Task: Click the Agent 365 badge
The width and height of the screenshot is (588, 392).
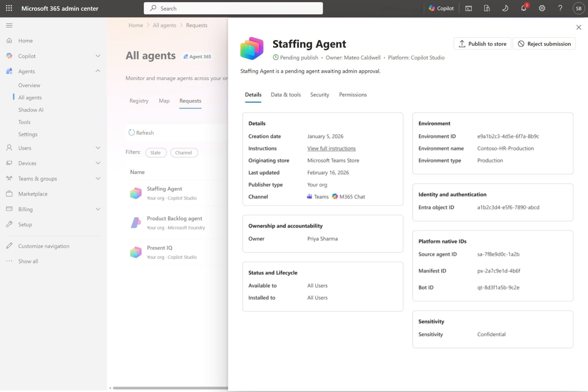Action: point(197,56)
